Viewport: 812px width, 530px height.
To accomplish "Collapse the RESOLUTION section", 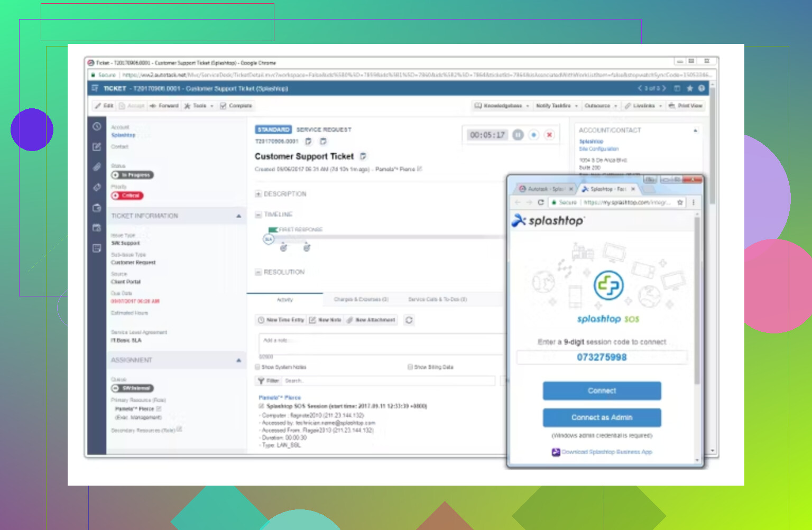I will 259,272.
